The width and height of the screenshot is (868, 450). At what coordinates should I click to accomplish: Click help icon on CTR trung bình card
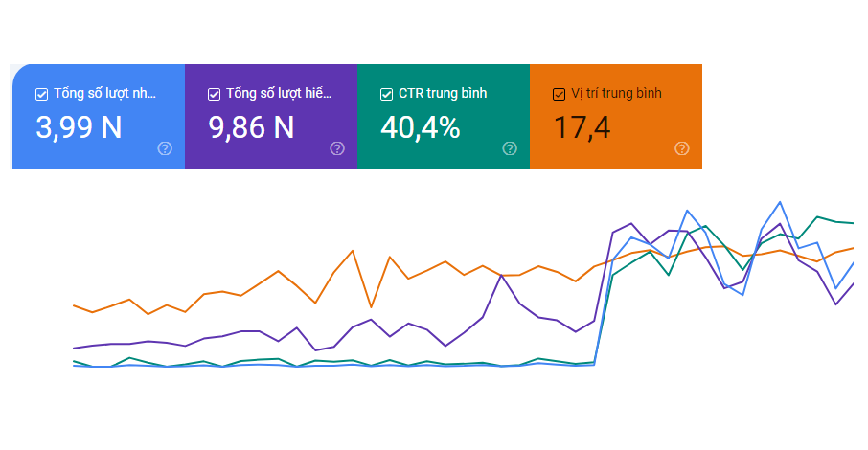click(x=510, y=148)
